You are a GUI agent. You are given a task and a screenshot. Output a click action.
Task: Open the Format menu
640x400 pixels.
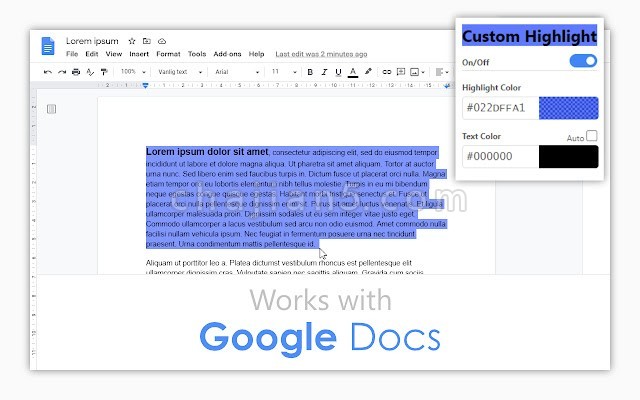168,54
